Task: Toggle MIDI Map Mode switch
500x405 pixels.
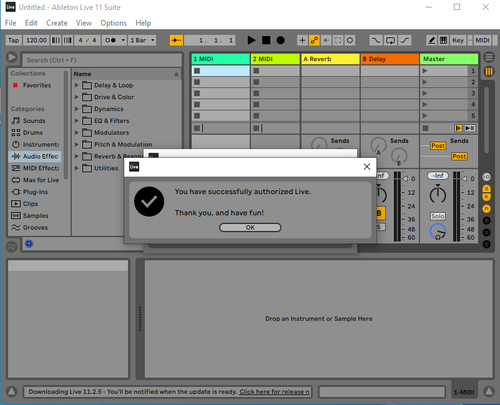Action: click(x=482, y=40)
